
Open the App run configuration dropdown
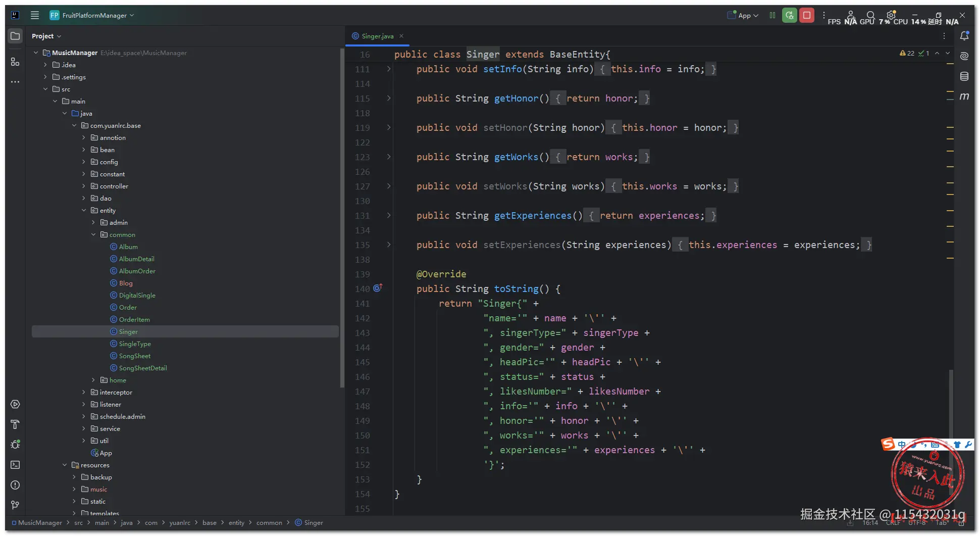coord(743,16)
